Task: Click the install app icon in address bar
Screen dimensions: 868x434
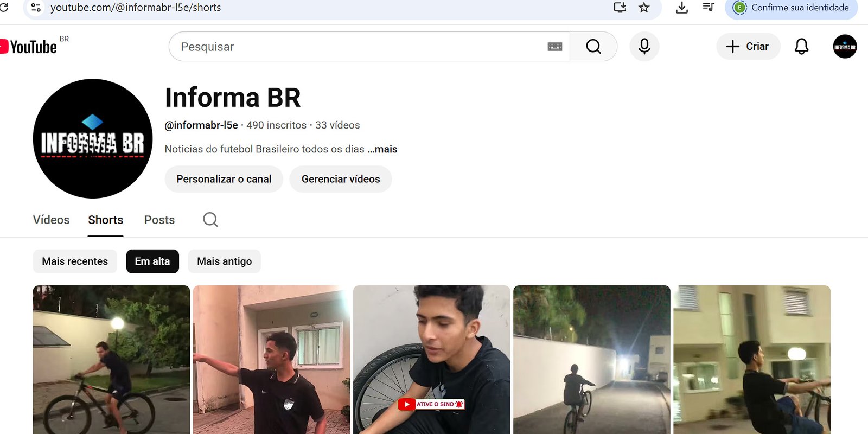Action: click(x=620, y=8)
